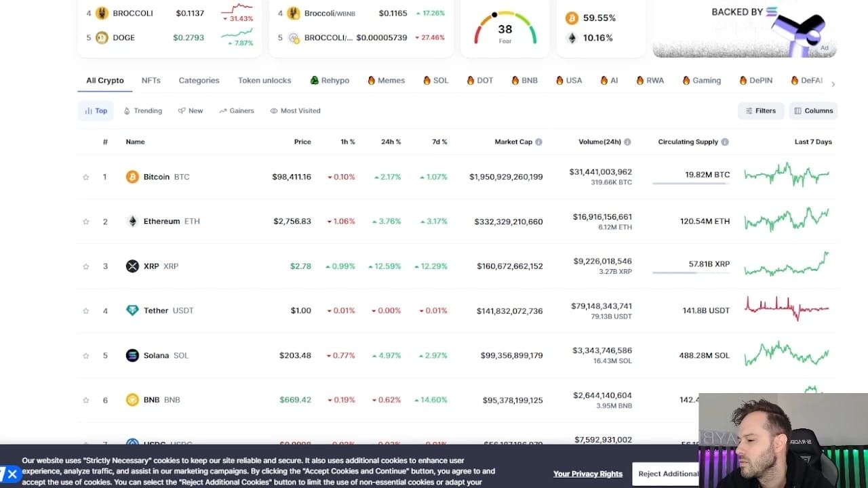Select the Trending filter with flame icon

[142, 110]
